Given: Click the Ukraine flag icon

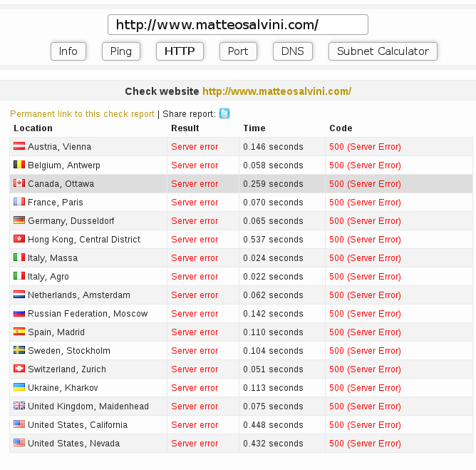Looking at the screenshot, I should pyautogui.click(x=19, y=387).
